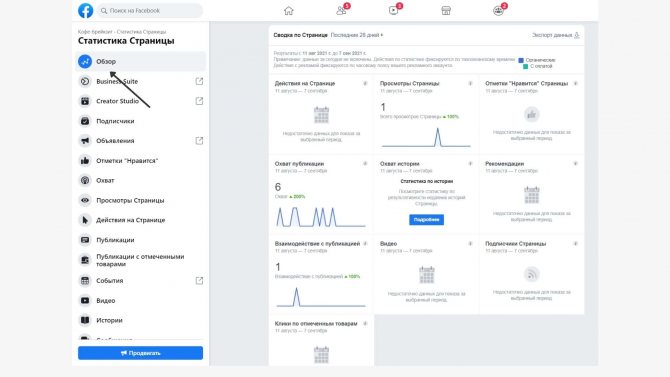670x377 pixels.
Task: Click the Публикации sidebar icon
Action: coord(85,240)
